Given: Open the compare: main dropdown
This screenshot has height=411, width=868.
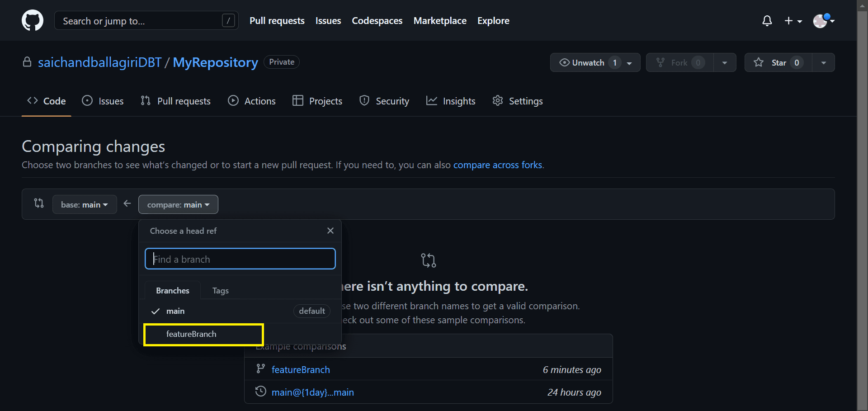Looking at the screenshot, I should [x=178, y=204].
